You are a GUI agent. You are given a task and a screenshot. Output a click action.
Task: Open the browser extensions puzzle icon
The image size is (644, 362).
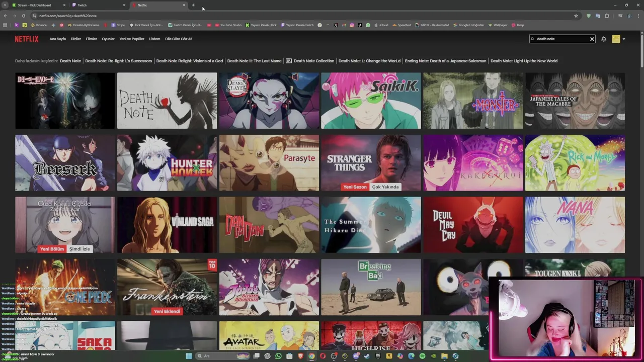click(607, 16)
